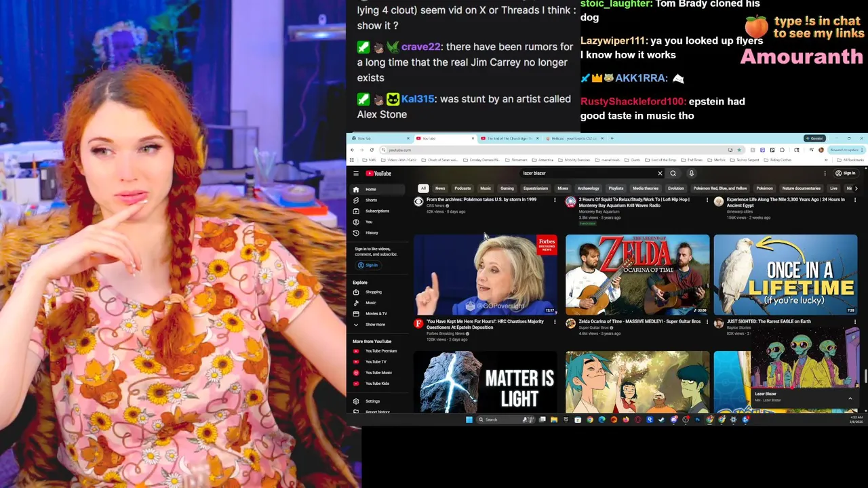
Task: Open options menu for 2 Hours Of Squid video
Action: click(707, 200)
